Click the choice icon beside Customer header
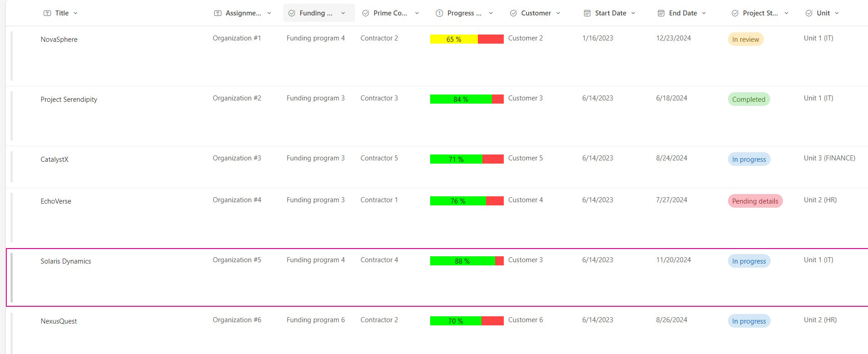868x354 pixels. 513,13
